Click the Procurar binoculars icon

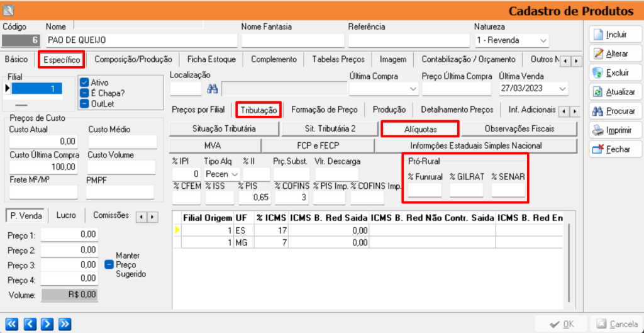click(598, 111)
